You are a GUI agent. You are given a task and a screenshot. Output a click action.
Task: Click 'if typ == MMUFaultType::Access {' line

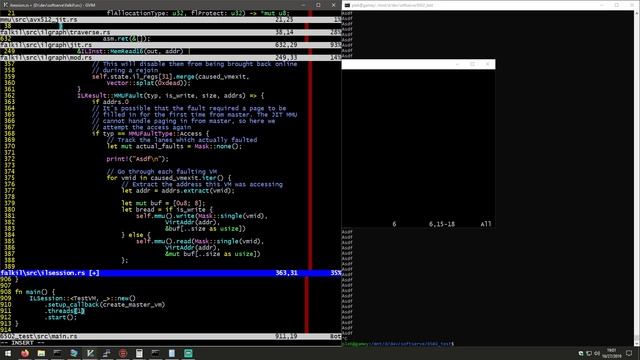coord(150,133)
